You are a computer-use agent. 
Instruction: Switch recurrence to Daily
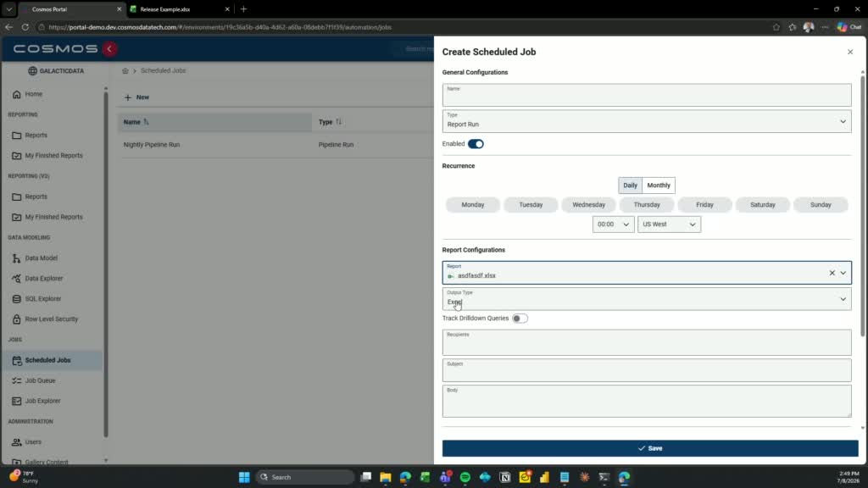tap(630, 186)
